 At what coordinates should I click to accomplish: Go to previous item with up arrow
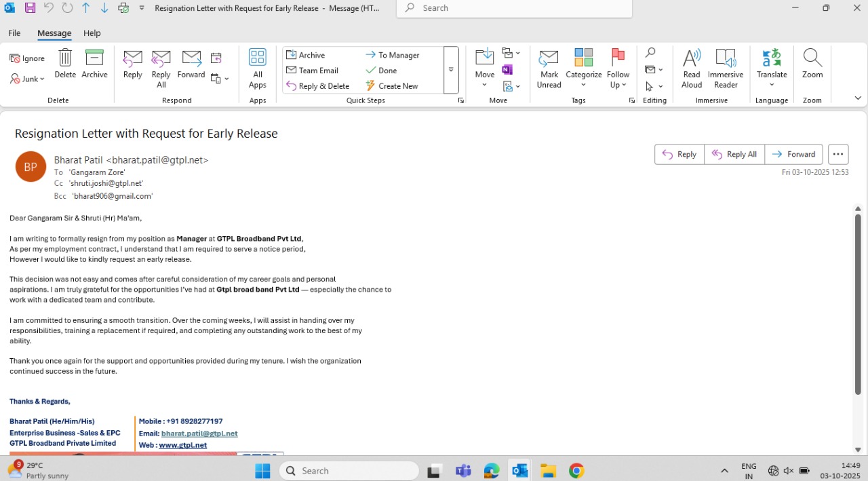85,8
